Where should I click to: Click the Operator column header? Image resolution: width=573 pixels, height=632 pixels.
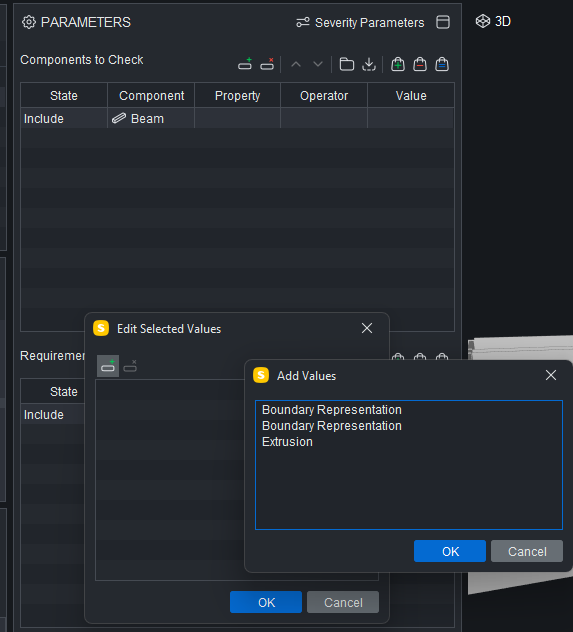pyautogui.click(x=324, y=96)
